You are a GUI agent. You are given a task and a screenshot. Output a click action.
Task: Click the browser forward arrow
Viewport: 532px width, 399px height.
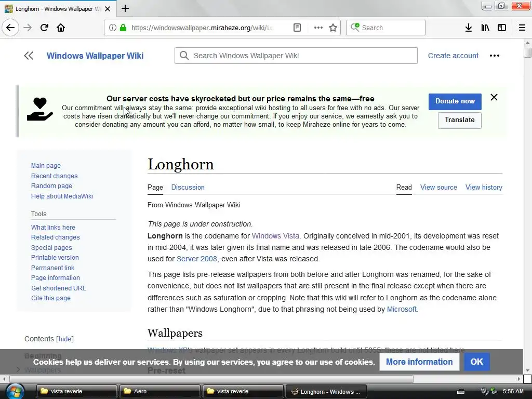[x=28, y=28]
